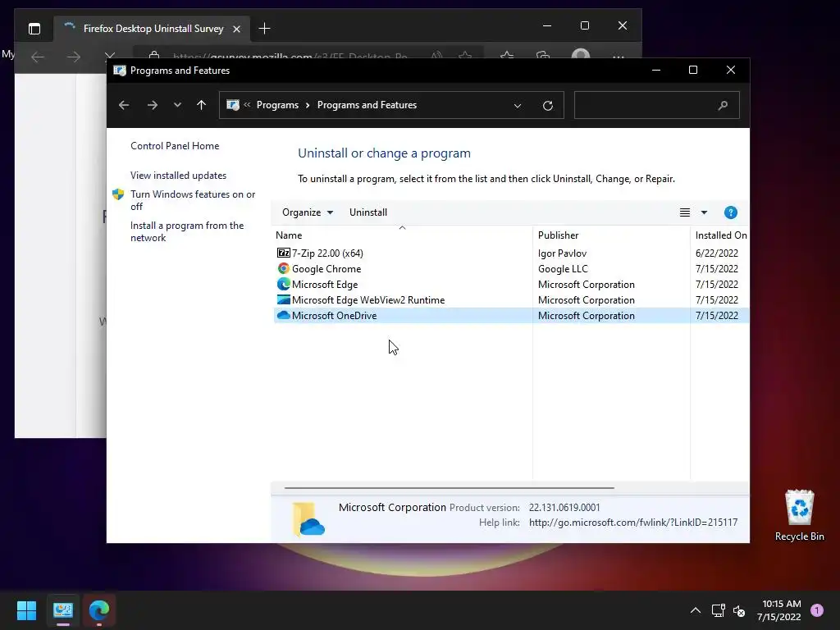
Task: Go up one level with up arrow
Action: point(202,105)
